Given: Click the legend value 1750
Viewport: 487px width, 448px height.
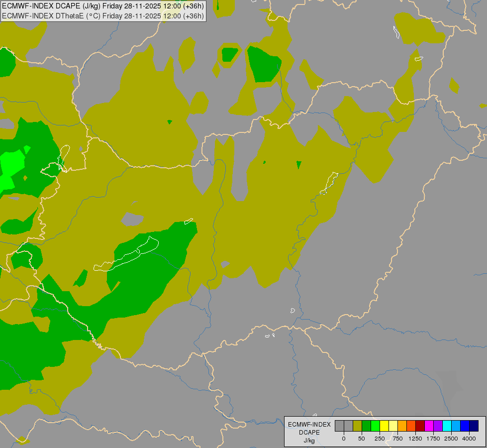Looking at the screenshot, I should pyautogui.click(x=433, y=439).
